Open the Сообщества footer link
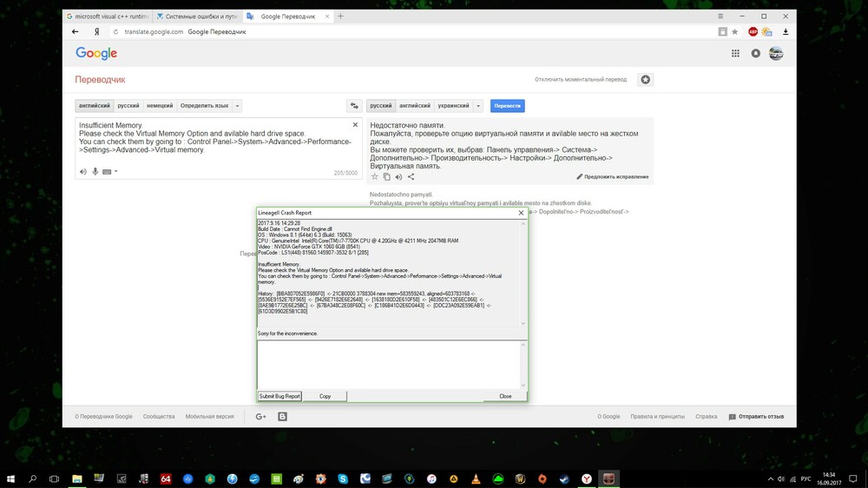The width and height of the screenshot is (868, 488). [159, 417]
